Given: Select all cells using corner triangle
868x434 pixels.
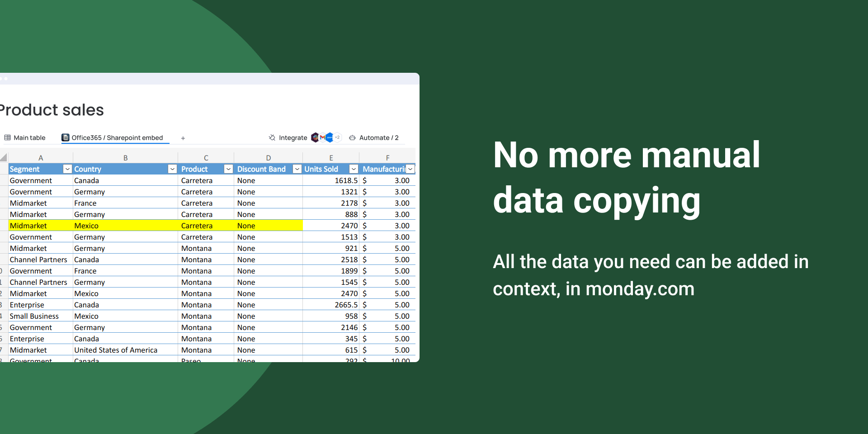Looking at the screenshot, I should [4, 158].
